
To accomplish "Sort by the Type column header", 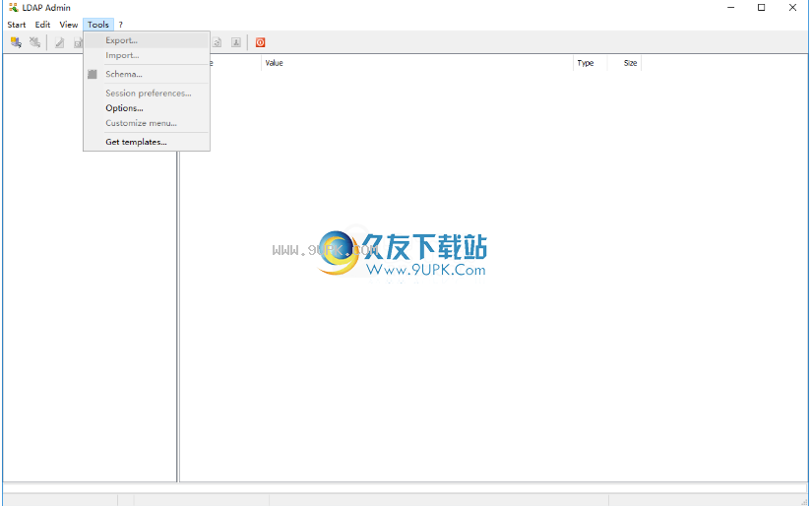I will 590,63.
